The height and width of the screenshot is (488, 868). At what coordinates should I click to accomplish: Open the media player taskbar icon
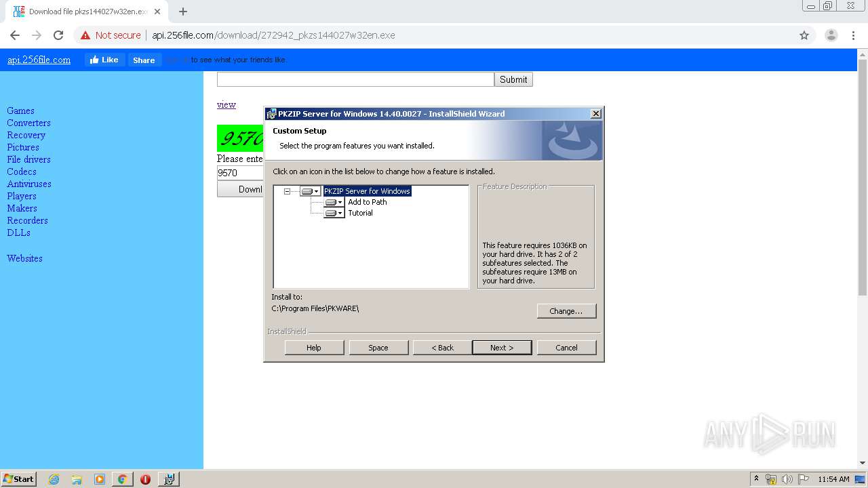point(100,479)
